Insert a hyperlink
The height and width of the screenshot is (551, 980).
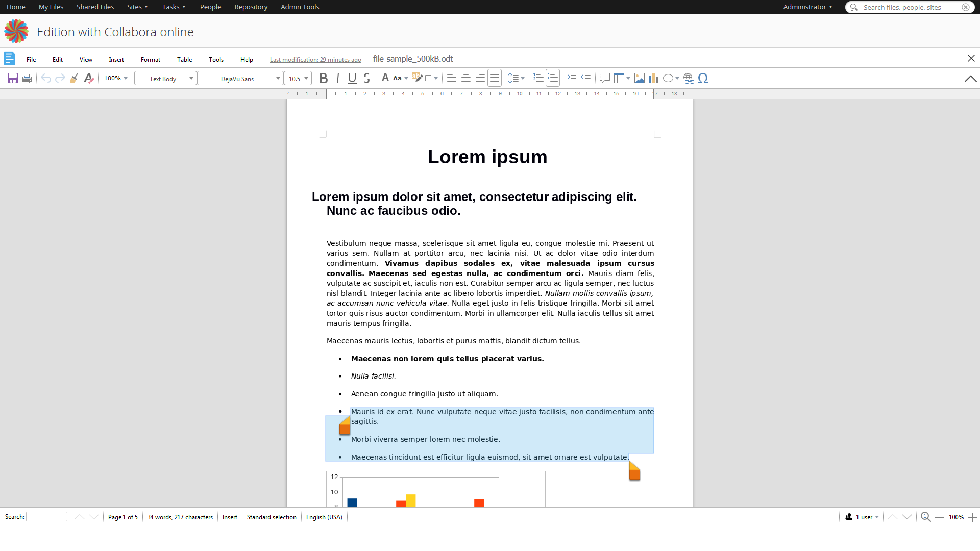coord(689,78)
